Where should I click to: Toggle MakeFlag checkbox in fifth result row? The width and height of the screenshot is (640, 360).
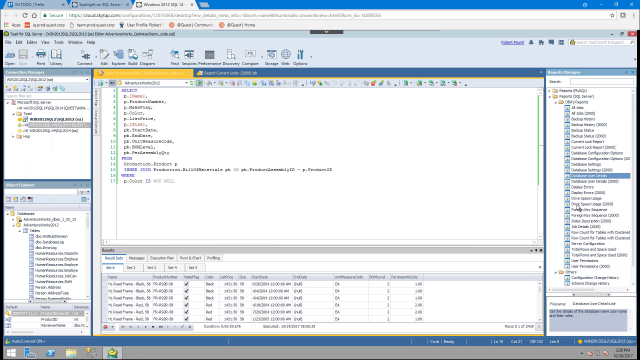click(187, 312)
